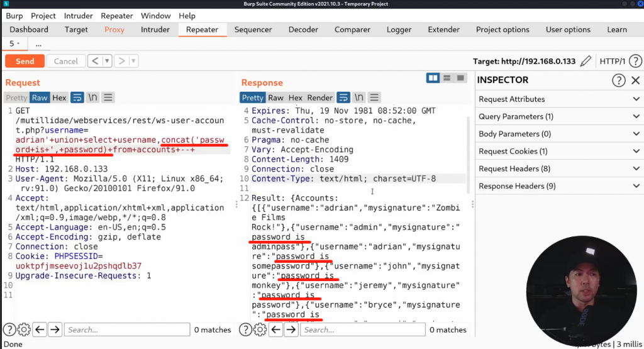Open the Project options tab
This screenshot has height=349, width=644.
pyautogui.click(x=502, y=30)
